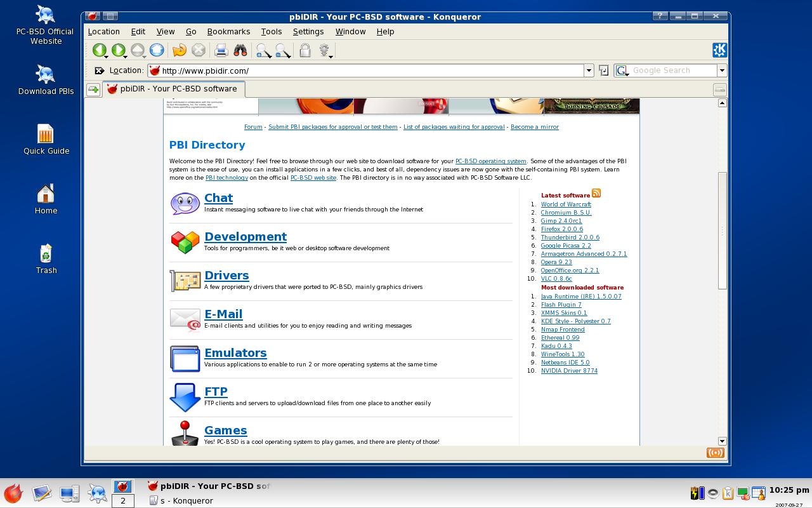The image size is (812, 508).
Task: Click the KDE gear logo throbber
Action: (720, 50)
